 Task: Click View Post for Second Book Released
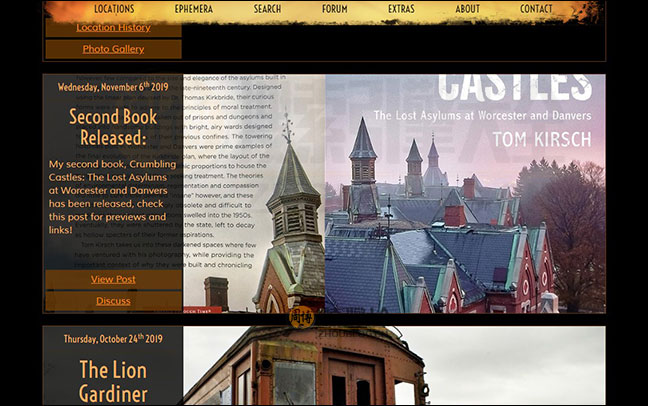pyautogui.click(x=113, y=279)
